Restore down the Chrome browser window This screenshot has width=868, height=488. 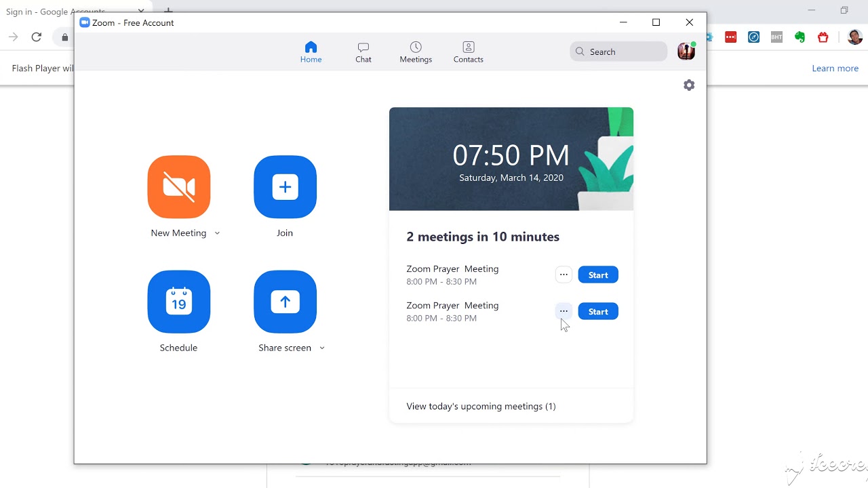[844, 10]
